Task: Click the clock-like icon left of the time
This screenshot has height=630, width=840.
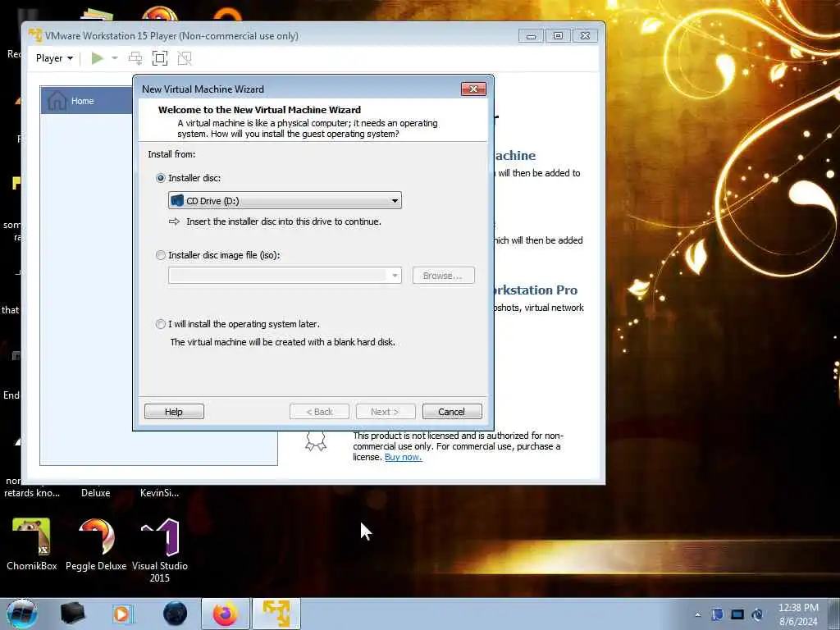Action: [757, 614]
